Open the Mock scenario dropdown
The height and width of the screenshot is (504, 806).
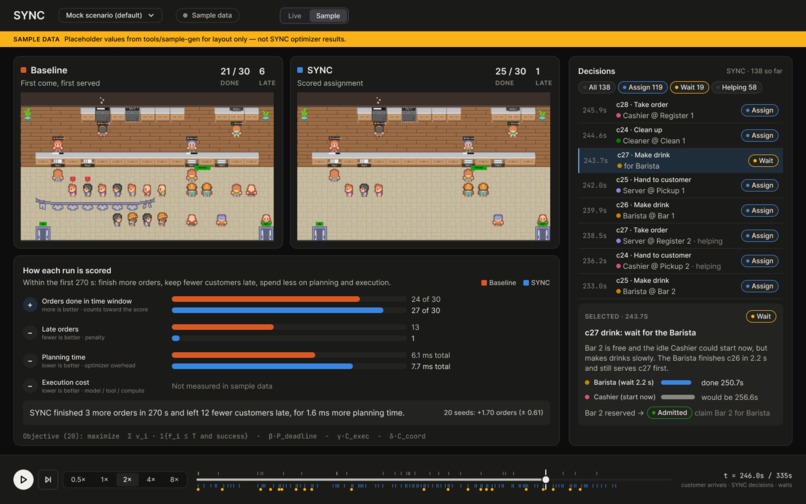coord(110,15)
